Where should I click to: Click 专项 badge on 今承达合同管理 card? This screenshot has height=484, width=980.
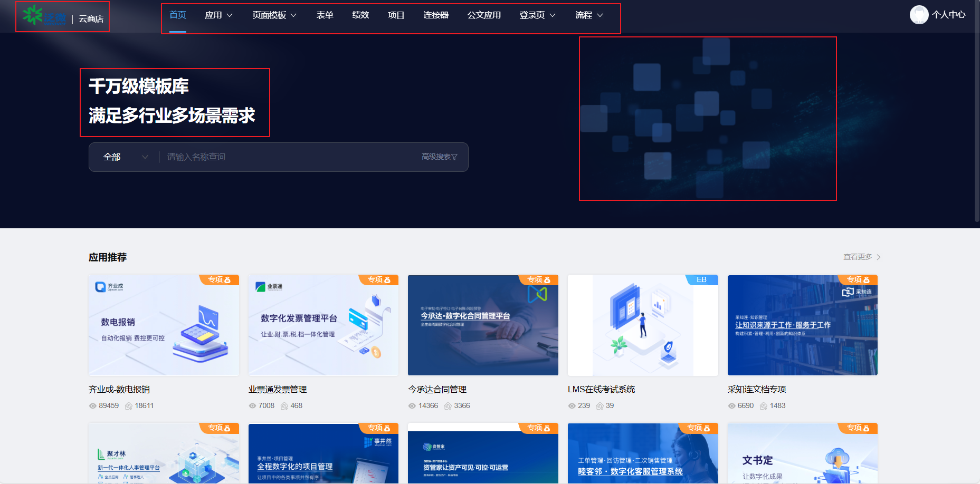(x=538, y=280)
